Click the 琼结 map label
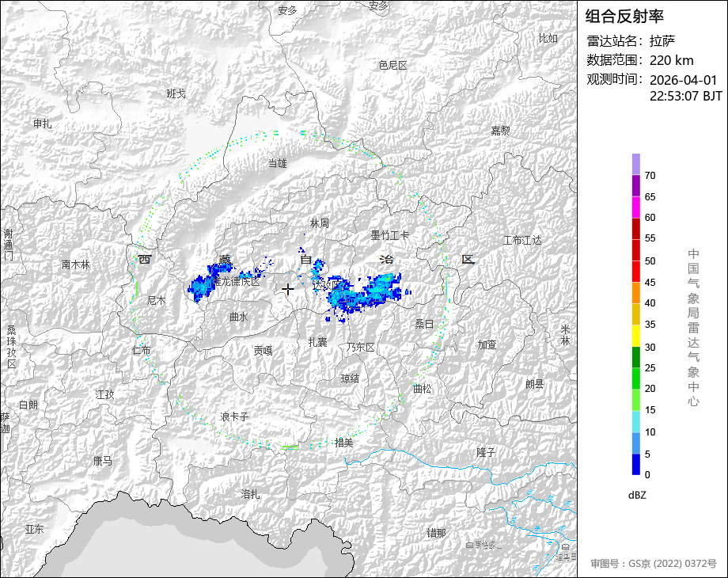The image size is (728, 578). pos(350,378)
